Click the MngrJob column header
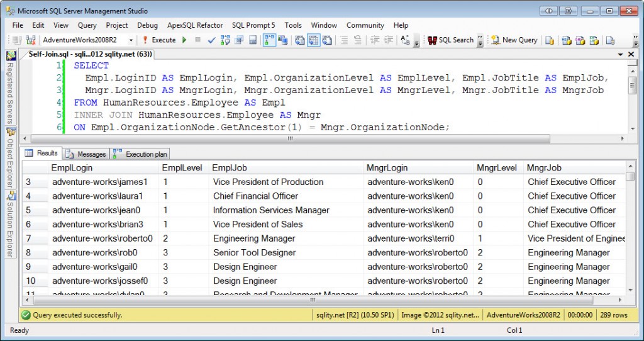644x341 pixels. [575, 167]
